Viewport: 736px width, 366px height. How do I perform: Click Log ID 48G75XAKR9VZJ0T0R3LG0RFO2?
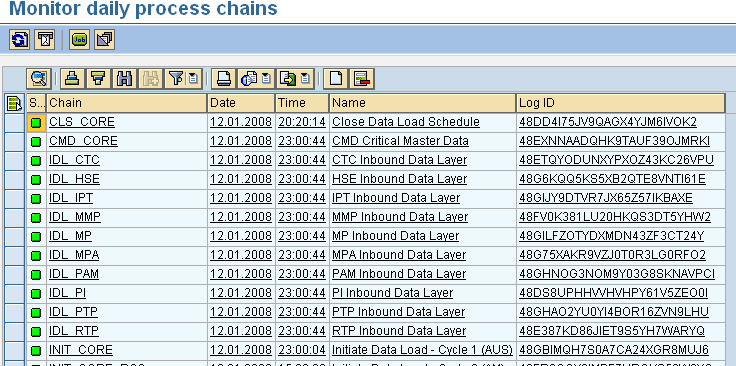(612, 255)
